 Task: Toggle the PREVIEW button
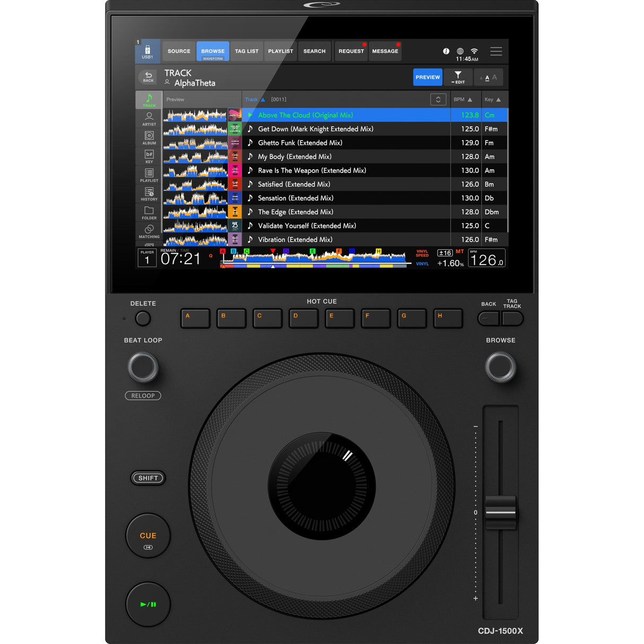point(428,77)
